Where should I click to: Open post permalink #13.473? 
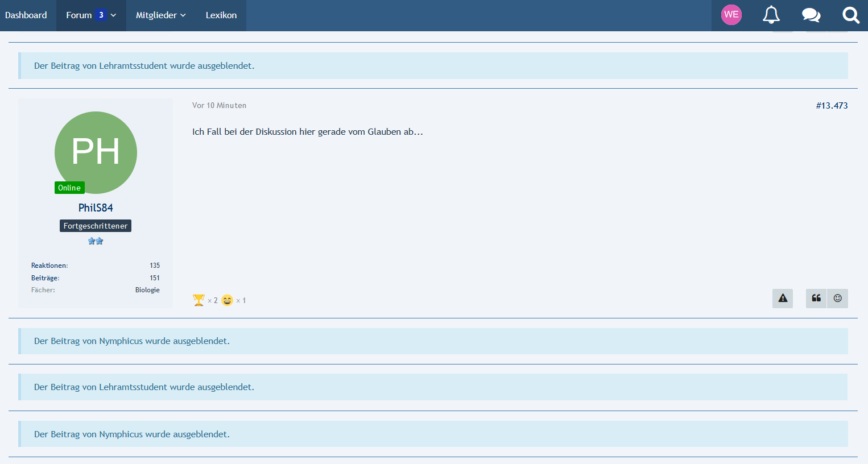832,106
